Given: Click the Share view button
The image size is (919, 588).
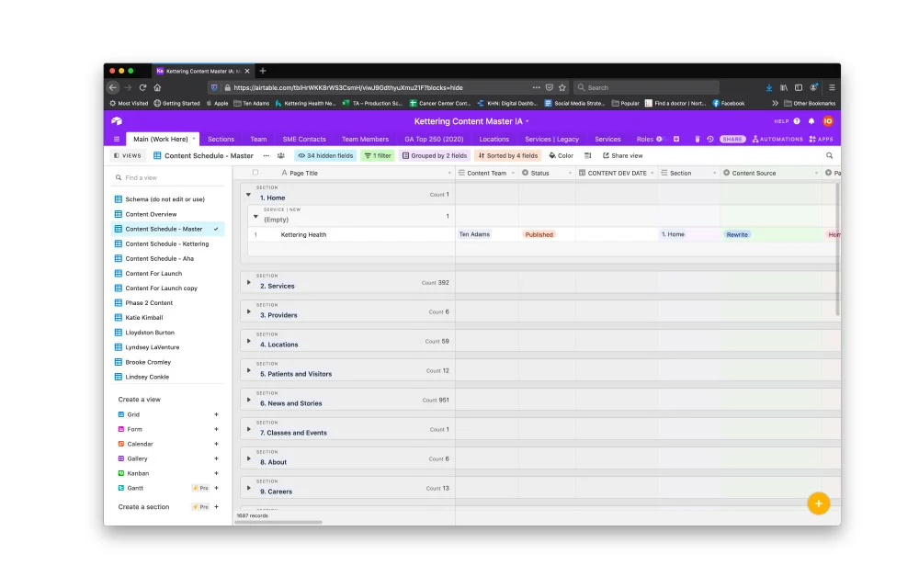Looking at the screenshot, I should 622,156.
